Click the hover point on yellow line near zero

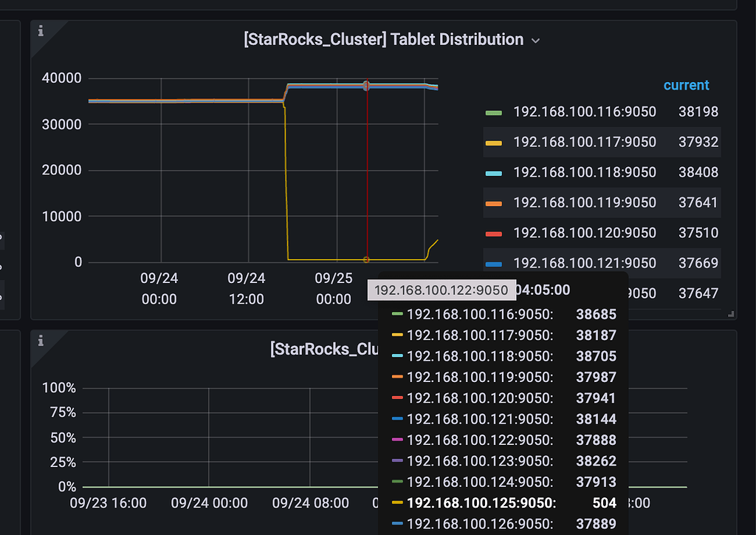pyautogui.click(x=366, y=259)
